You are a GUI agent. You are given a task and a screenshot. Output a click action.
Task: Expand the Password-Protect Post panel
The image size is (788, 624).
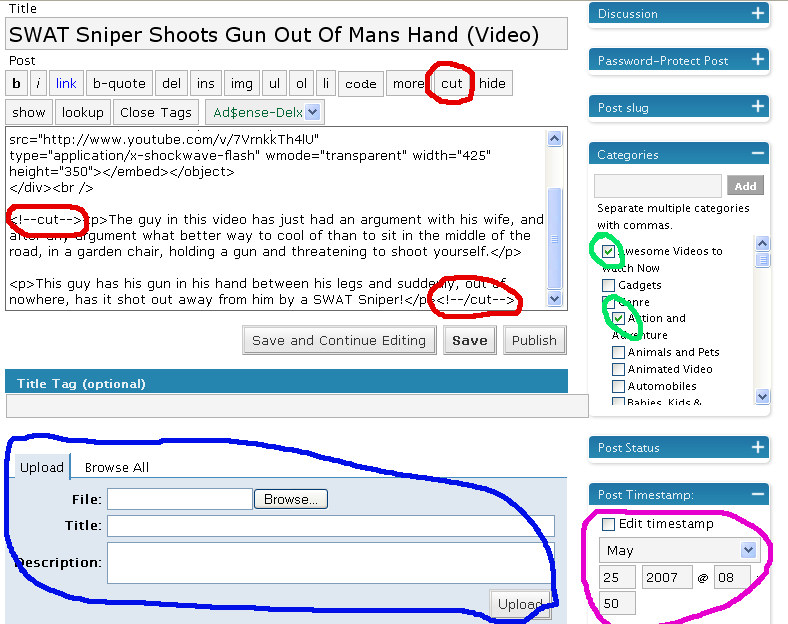(x=758, y=60)
